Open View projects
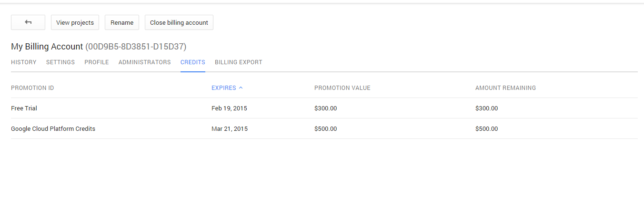Screen dimensions: 644x206 point(75,22)
